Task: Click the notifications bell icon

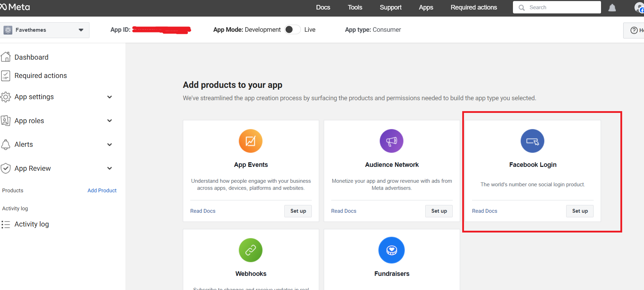Action: 612,8
